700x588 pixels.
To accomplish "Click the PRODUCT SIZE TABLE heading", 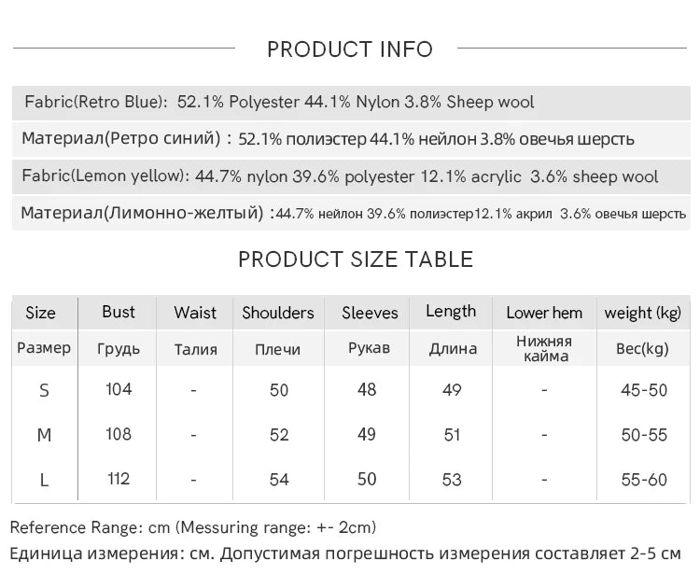I will (356, 259).
